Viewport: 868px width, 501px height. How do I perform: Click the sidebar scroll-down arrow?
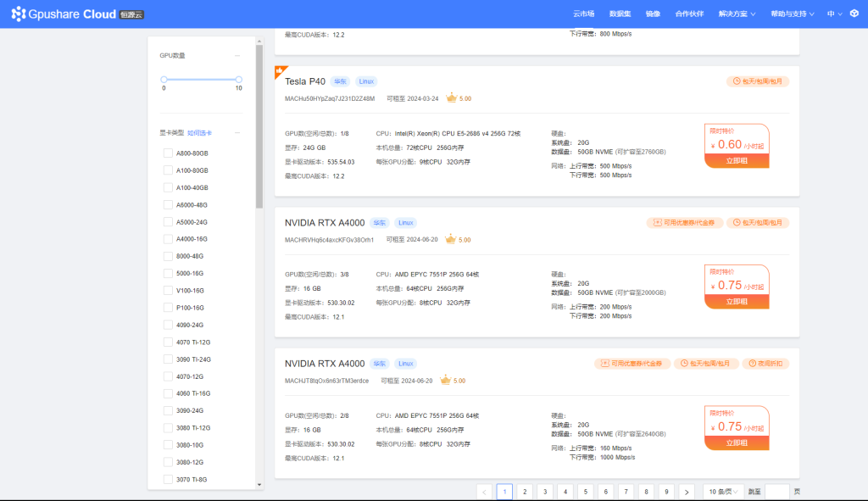click(x=259, y=485)
